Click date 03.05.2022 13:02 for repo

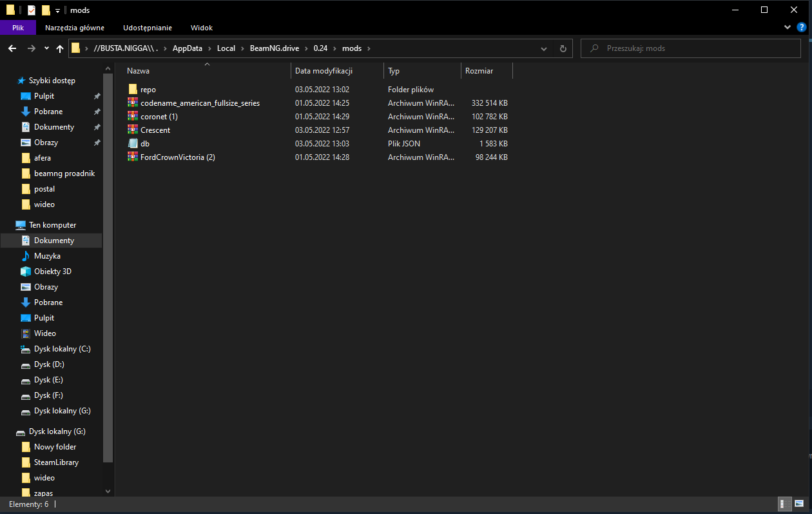click(x=322, y=90)
